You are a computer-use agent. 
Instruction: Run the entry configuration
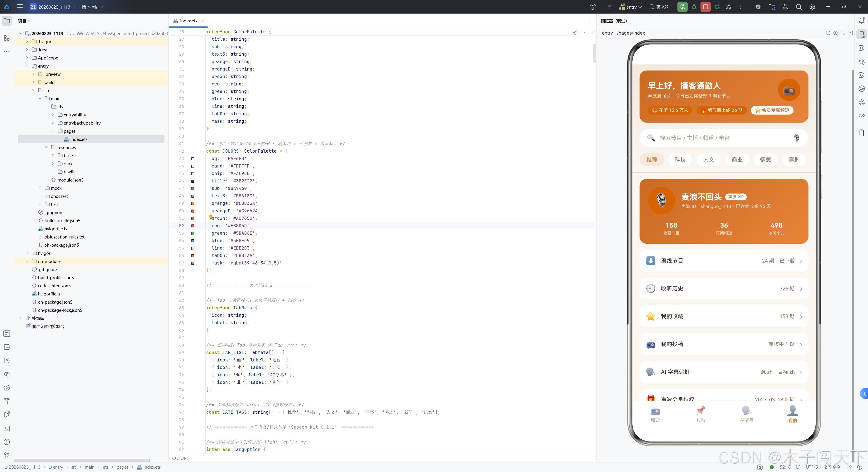pyautogui.click(x=682, y=7)
